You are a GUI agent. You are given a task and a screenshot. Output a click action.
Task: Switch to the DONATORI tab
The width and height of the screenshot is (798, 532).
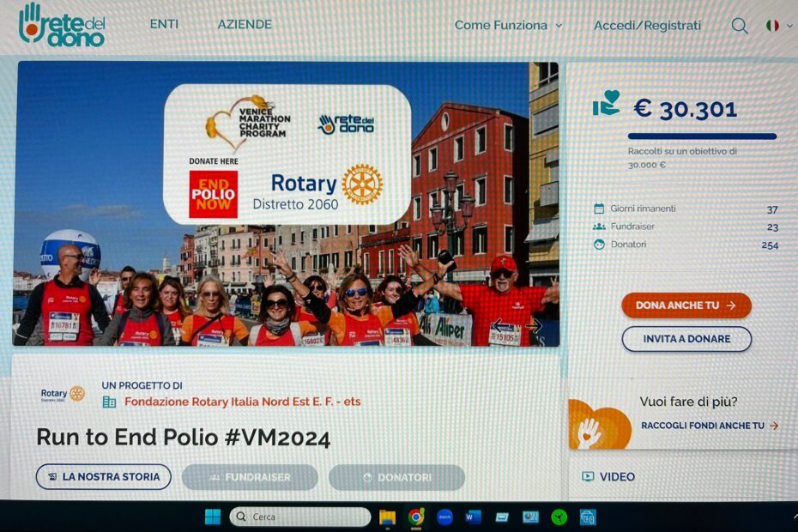396,478
